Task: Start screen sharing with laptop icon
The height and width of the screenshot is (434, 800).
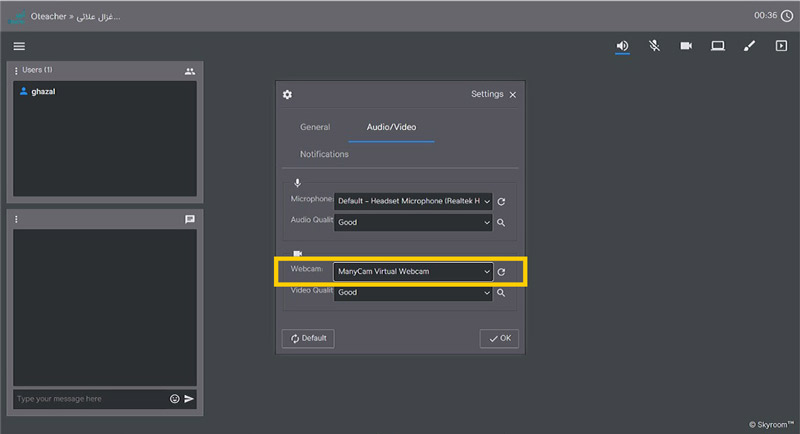Action: click(718, 46)
